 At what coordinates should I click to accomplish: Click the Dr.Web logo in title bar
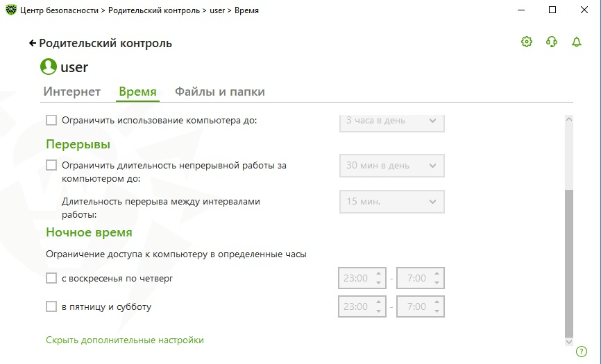click(x=10, y=10)
